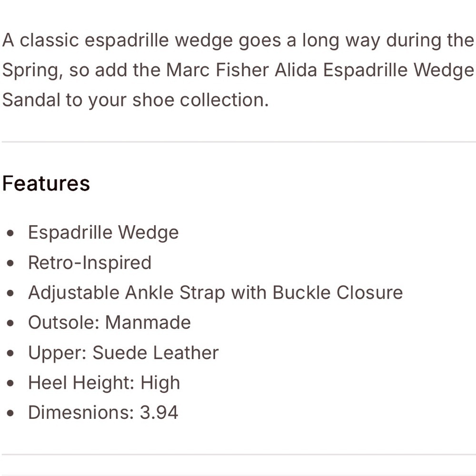Click the bullet beside Espadrille Wedge

click(x=10, y=233)
